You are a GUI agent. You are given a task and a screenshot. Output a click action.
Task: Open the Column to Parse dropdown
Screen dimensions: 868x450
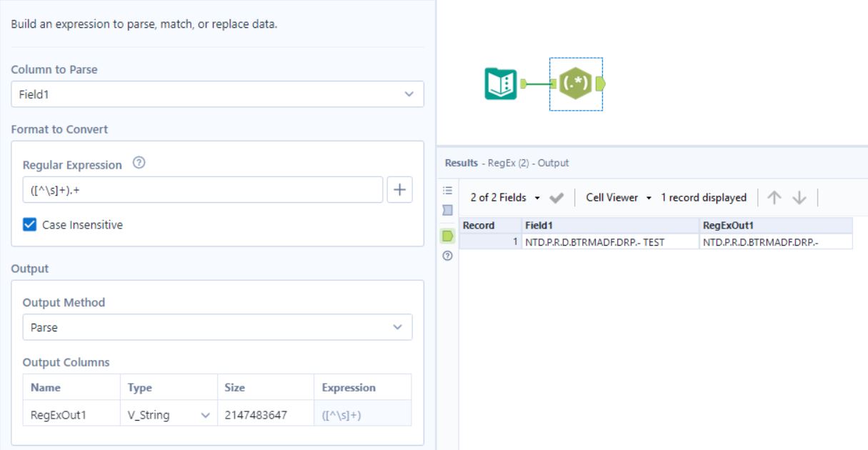click(x=217, y=94)
